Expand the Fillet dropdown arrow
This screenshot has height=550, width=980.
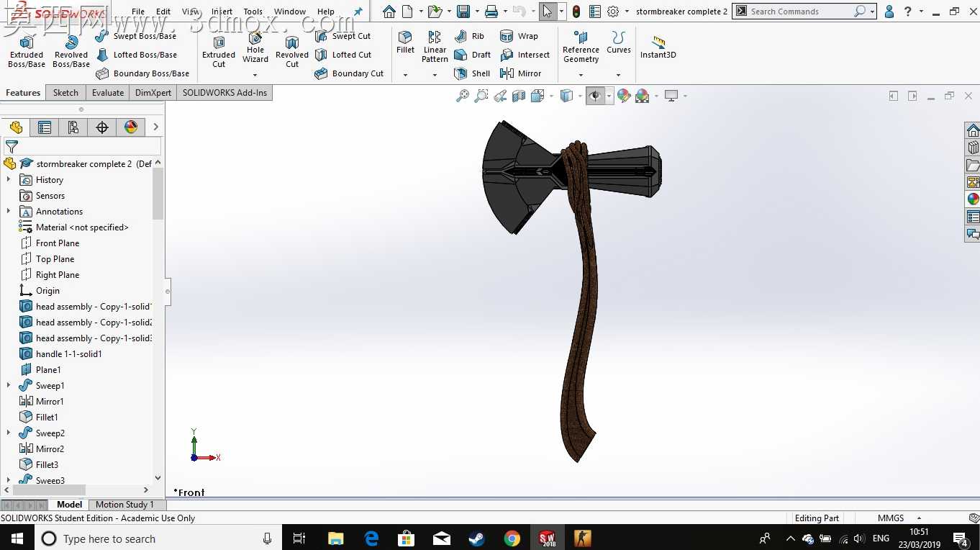(x=406, y=75)
